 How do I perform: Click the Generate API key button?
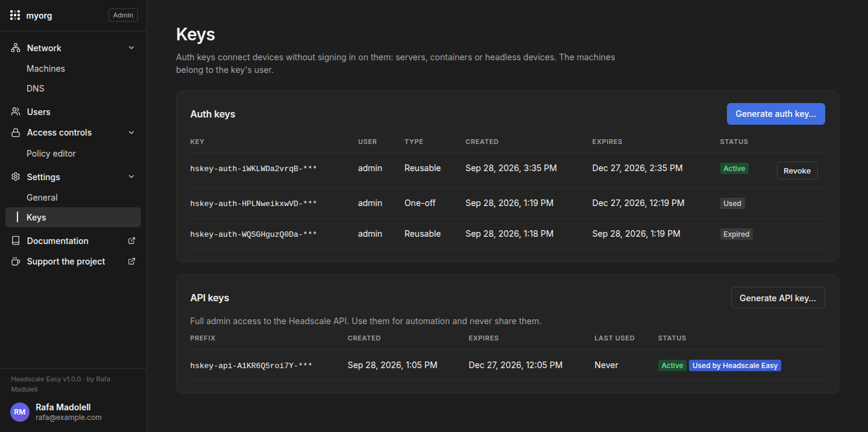(x=778, y=298)
